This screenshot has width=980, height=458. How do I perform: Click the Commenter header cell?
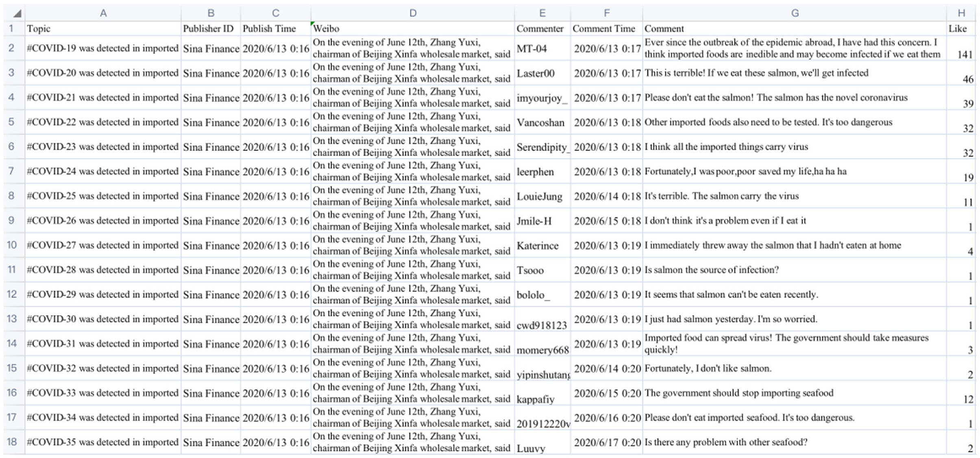pyautogui.click(x=542, y=28)
